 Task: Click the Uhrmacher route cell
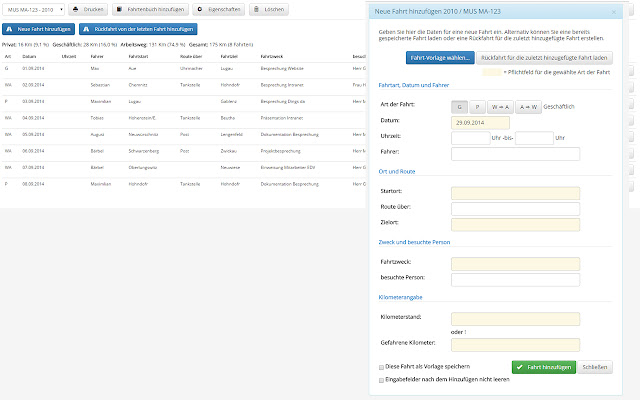click(191, 69)
